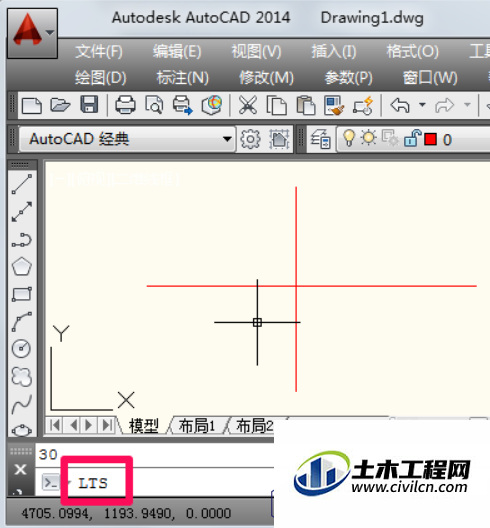The width and height of the screenshot is (490, 528).
Task: Open the layer 0 dropdown list
Action: click(x=414, y=139)
